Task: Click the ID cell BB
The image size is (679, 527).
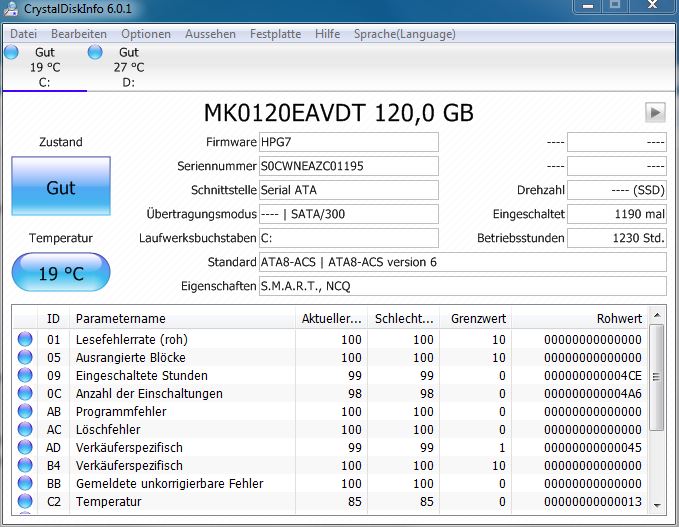Action: 54,483
